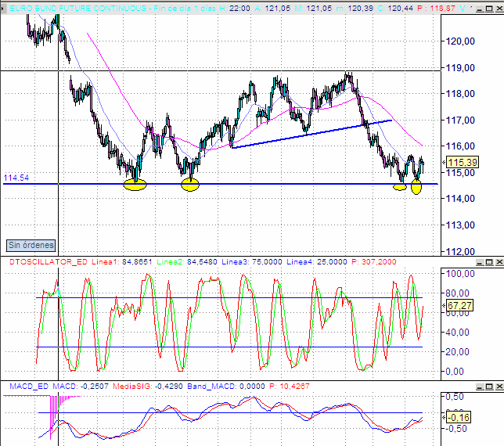Image resolution: width=504 pixels, height=446 pixels.
Task: Close the MACD_ED indicator panel
Action: [x=499, y=387]
